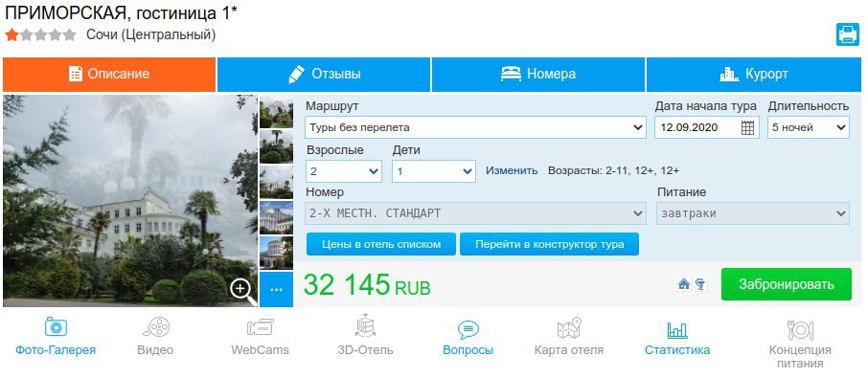
Task: Open the 3D-Отель cube icon
Action: click(x=365, y=326)
